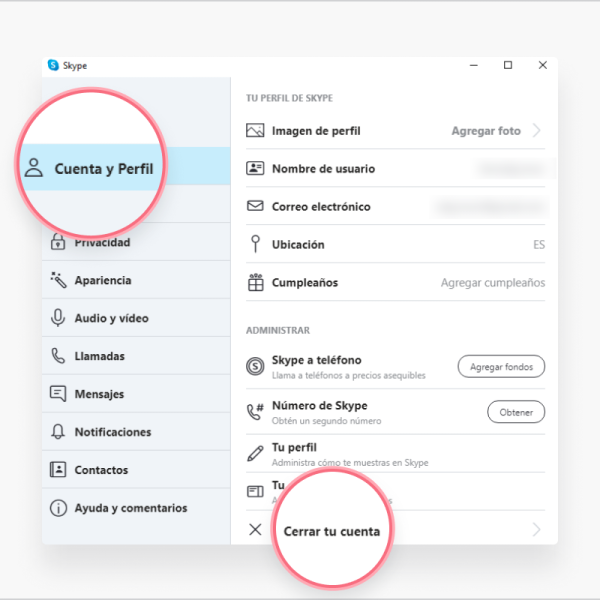Open the Mensajes settings section
Image resolution: width=600 pixels, height=600 pixels.
(x=136, y=394)
